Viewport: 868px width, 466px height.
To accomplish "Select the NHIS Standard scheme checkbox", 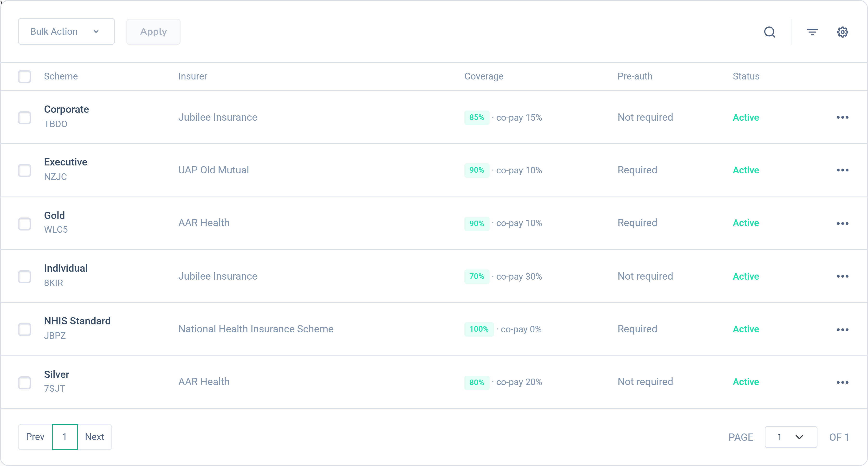I will pos(25,329).
